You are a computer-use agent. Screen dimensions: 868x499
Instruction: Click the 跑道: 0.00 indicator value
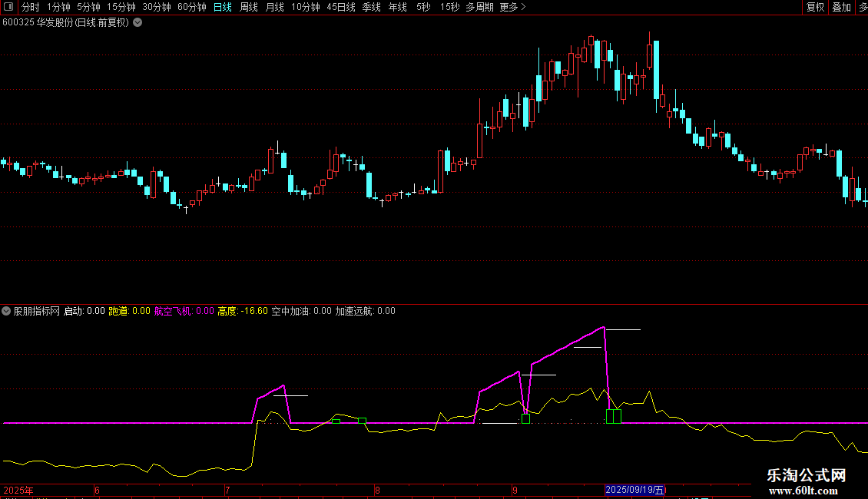click(x=130, y=311)
